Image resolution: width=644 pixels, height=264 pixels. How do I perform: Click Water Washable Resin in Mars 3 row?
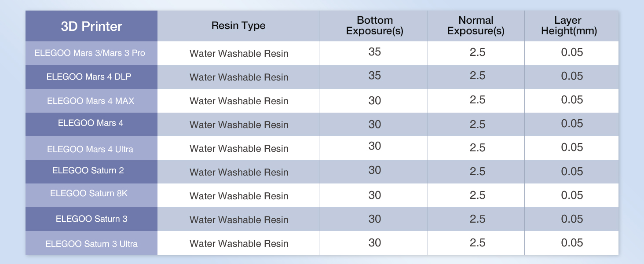tap(239, 54)
